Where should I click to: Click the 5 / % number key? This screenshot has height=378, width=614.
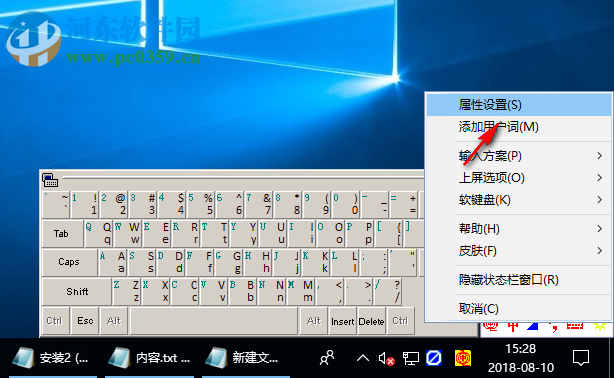[x=200, y=204]
